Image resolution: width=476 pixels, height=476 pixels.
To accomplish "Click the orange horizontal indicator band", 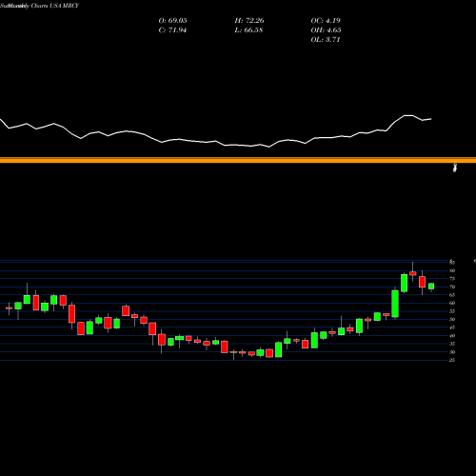I will point(238,160).
